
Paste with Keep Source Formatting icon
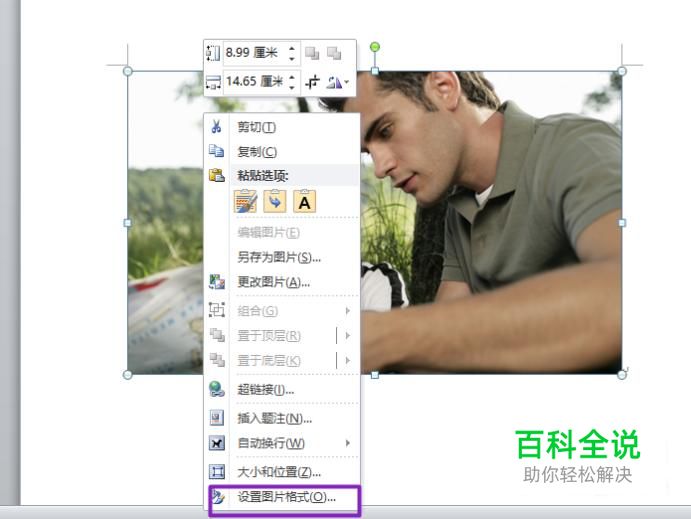pyautogui.click(x=245, y=201)
